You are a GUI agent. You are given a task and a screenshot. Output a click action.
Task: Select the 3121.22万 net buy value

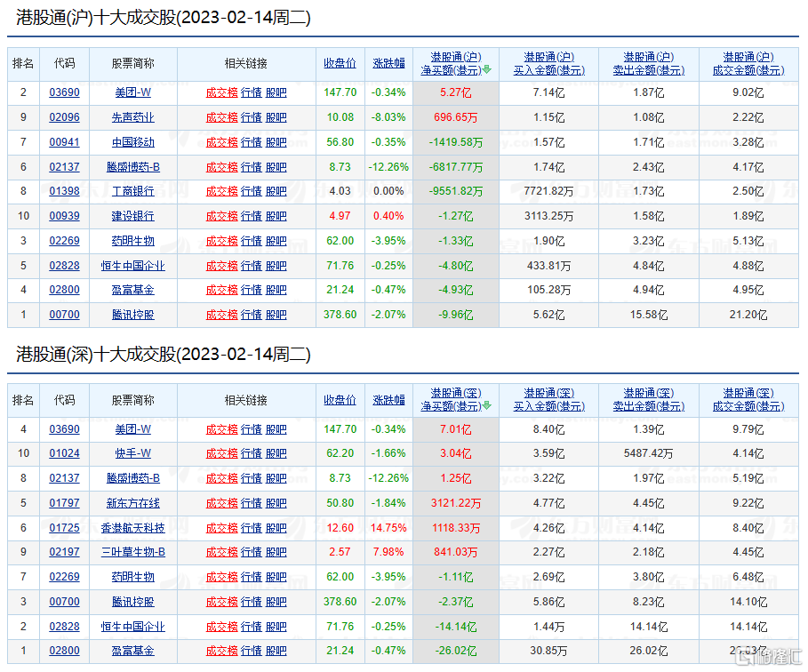(x=455, y=503)
